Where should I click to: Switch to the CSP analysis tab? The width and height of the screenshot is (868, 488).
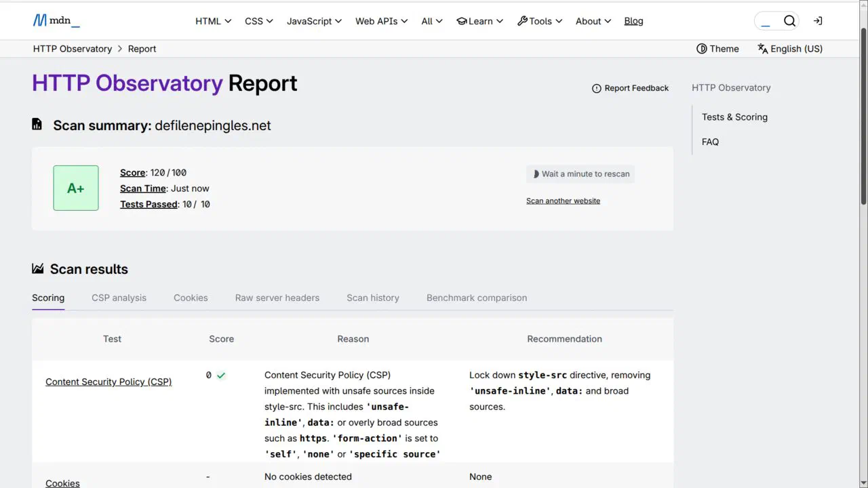[119, 298]
